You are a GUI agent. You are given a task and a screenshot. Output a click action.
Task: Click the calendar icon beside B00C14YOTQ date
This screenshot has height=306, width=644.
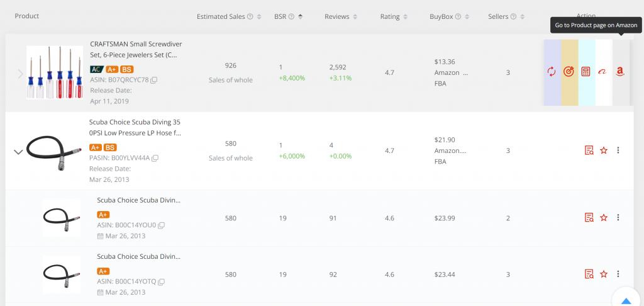(100, 292)
